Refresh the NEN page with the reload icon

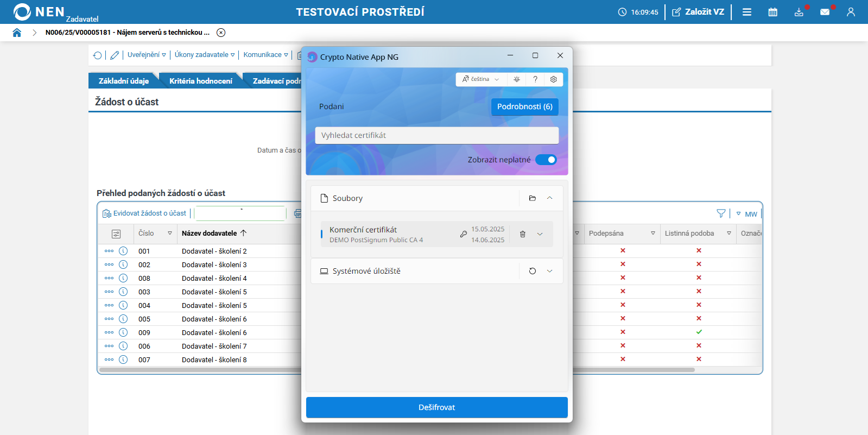[x=98, y=55]
